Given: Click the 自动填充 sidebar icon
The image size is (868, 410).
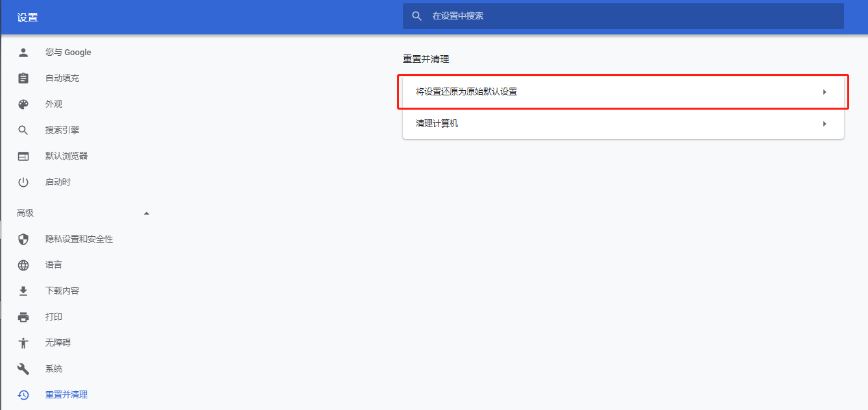Looking at the screenshot, I should click(23, 78).
